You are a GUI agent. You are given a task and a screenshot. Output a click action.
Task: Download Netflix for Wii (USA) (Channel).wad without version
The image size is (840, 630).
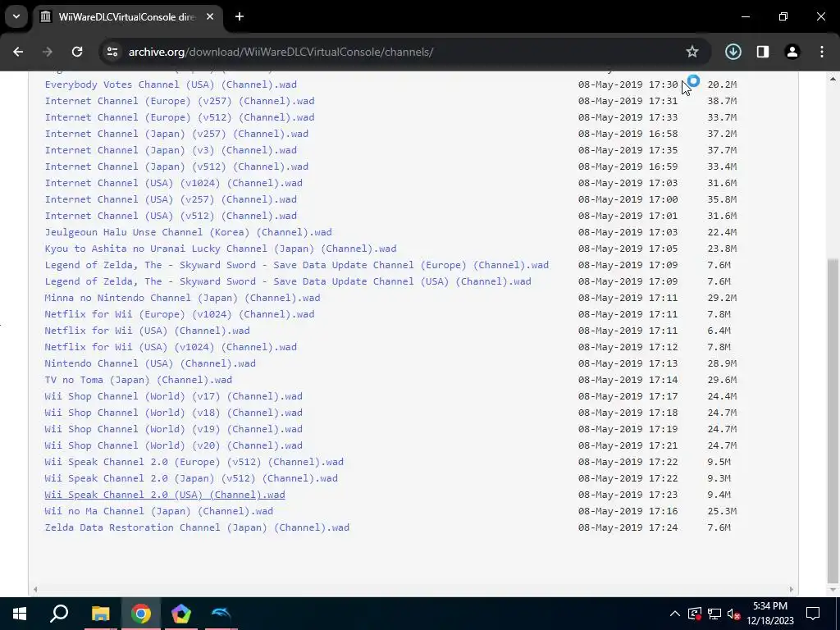147,331
